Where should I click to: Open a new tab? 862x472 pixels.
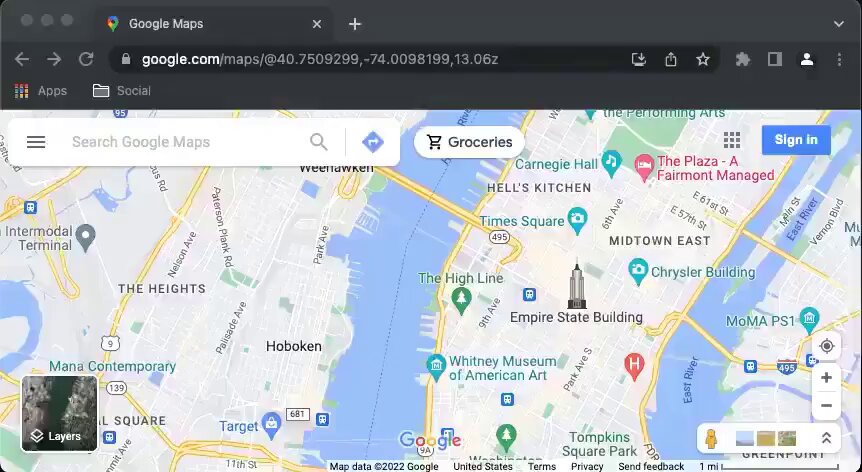click(355, 24)
